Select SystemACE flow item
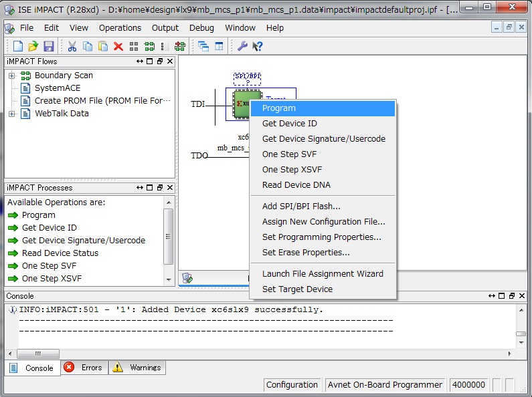The width and height of the screenshot is (532, 397). click(58, 88)
